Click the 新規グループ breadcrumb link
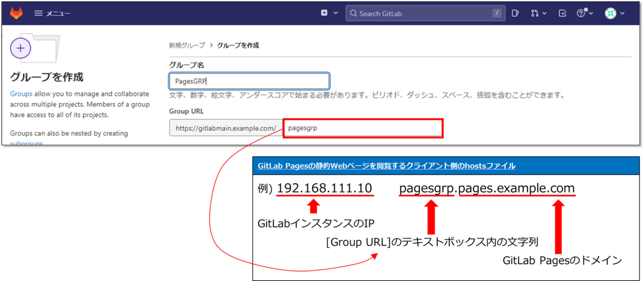This screenshot has height=281, width=644. (187, 46)
